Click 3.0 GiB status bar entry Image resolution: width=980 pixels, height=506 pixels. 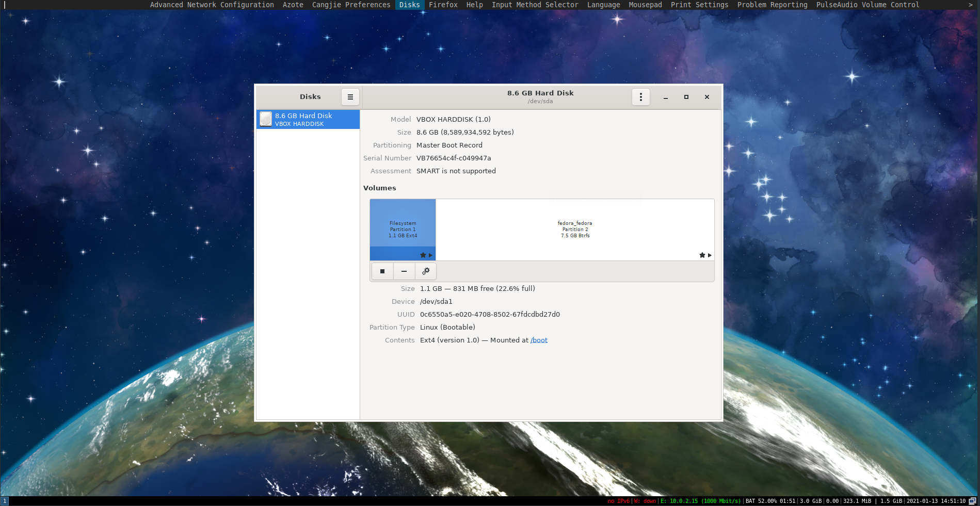click(x=811, y=501)
